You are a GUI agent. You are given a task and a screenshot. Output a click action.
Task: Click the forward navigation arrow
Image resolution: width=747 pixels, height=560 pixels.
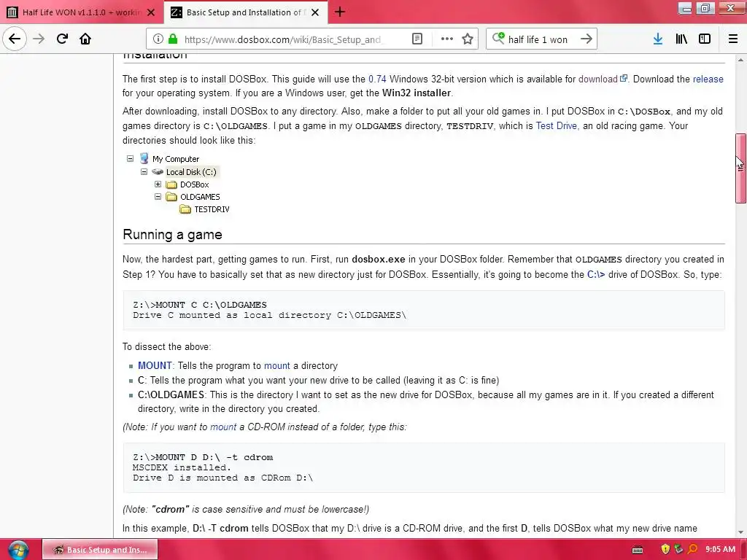pyautogui.click(x=39, y=39)
